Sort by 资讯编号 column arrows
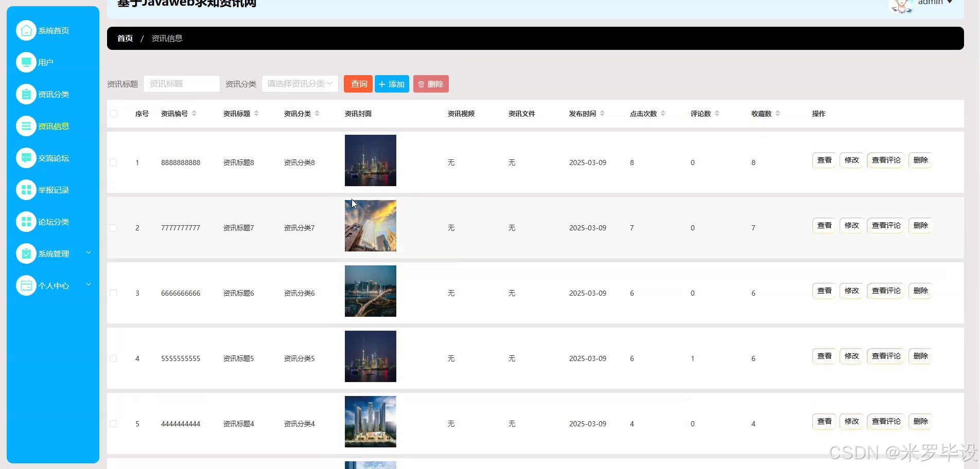 click(194, 114)
